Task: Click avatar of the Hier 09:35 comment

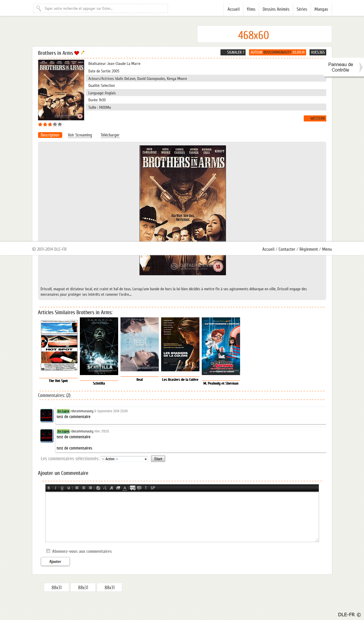Action: click(x=46, y=436)
